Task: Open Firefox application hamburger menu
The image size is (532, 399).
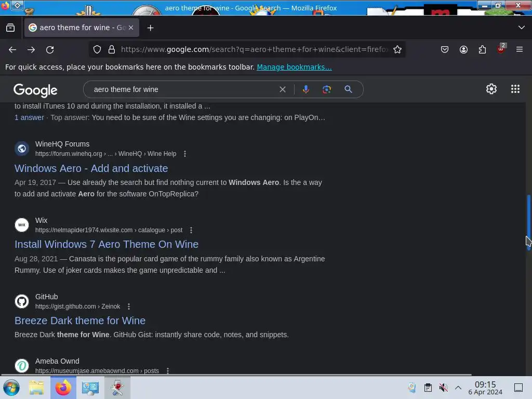Action: pos(519,49)
